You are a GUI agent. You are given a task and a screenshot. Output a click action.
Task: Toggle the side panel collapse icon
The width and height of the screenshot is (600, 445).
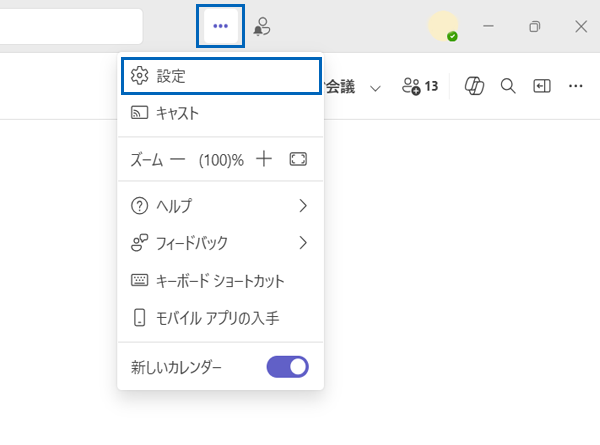click(542, 86)
